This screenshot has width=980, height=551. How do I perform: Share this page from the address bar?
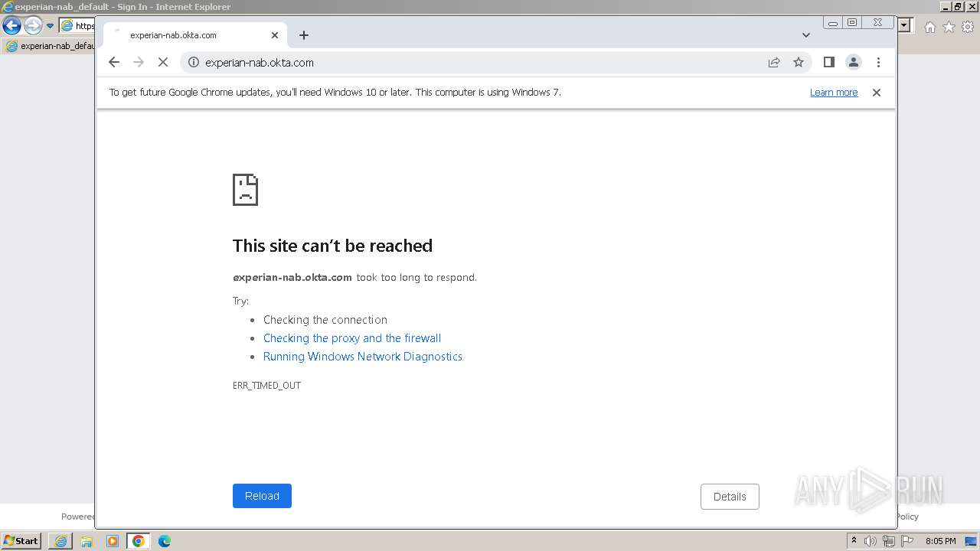774,63
